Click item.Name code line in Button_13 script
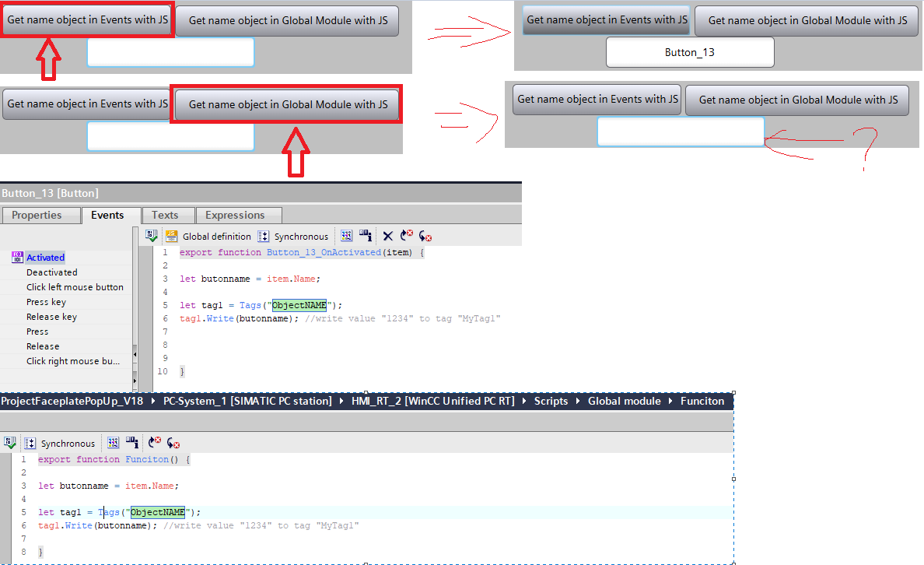Screen dimensions: 924x565 click(250, 279)
